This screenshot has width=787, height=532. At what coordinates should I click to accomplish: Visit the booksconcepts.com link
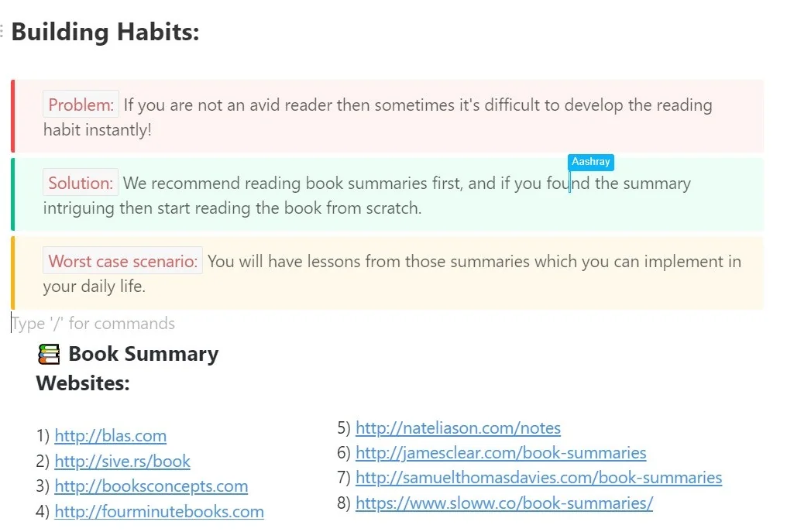[x=151, y=487]
